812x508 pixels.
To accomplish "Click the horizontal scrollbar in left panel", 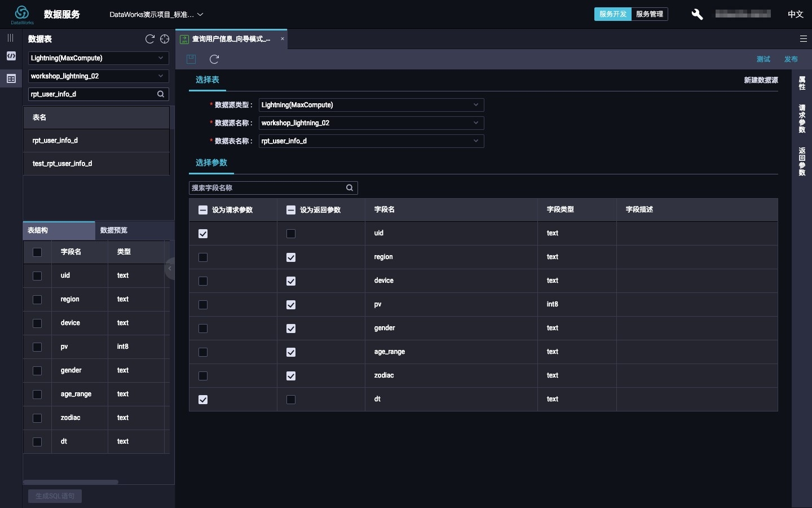I will point(70,482).
